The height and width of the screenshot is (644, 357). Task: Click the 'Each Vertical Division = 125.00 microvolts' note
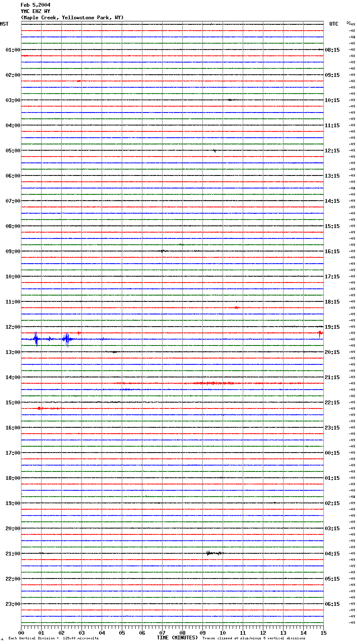[x=53, y=638]
